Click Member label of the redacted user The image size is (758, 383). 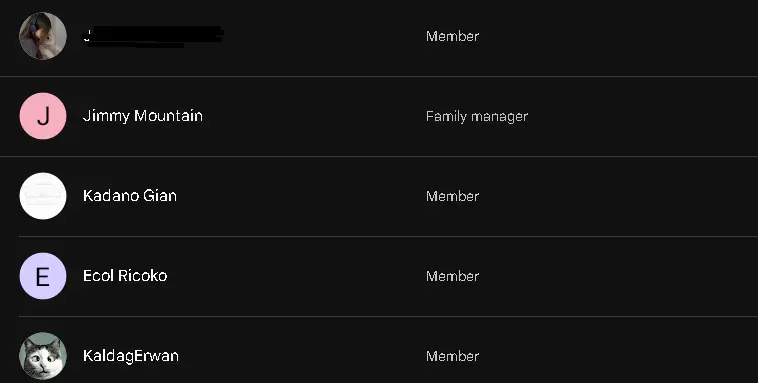coord(452,36)
